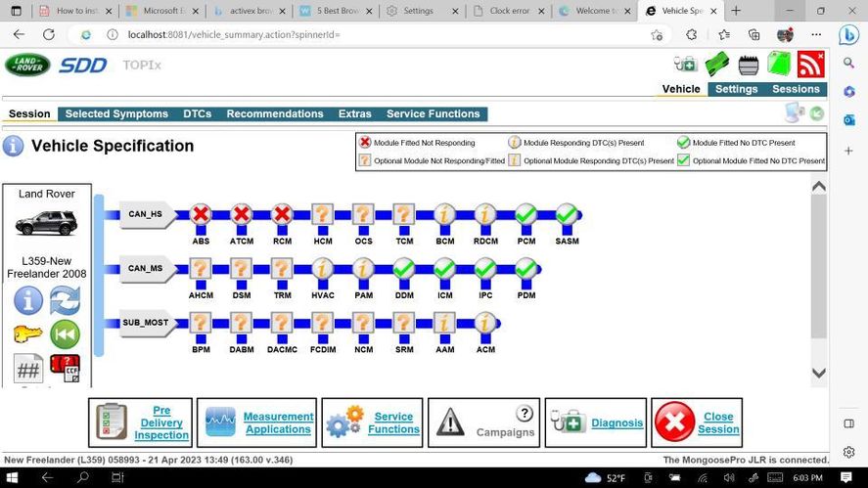
Task: Click the black clapperboard event icon
Action: pyautogui.click(x=749, y=66)
